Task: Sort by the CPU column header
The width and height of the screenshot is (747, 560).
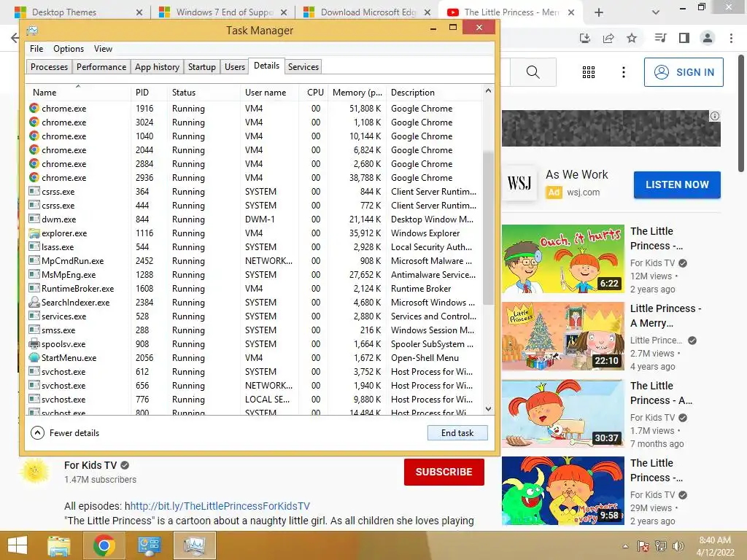Action: 314,93
